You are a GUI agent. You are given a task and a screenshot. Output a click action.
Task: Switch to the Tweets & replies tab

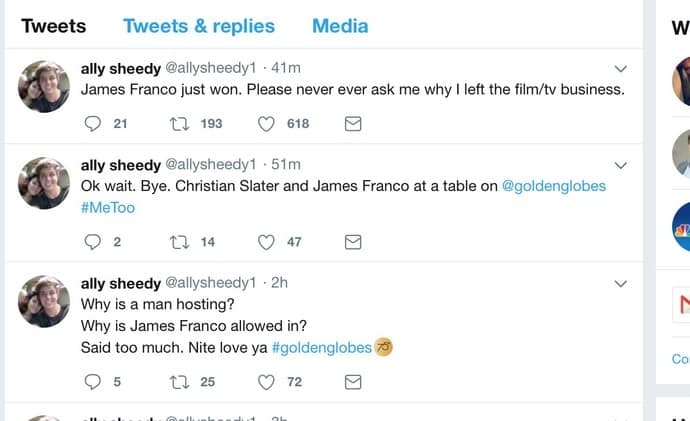pos(199,26)
